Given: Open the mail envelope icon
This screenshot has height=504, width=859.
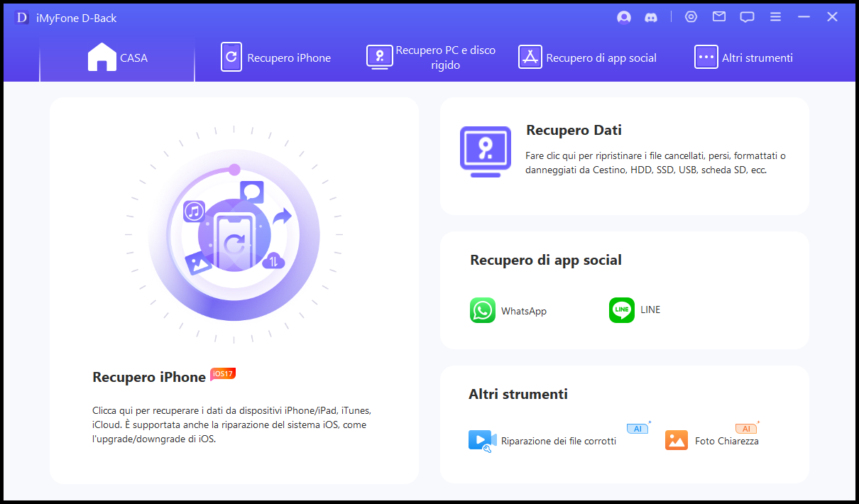Looking at the screenshot, I should (719, 17).
